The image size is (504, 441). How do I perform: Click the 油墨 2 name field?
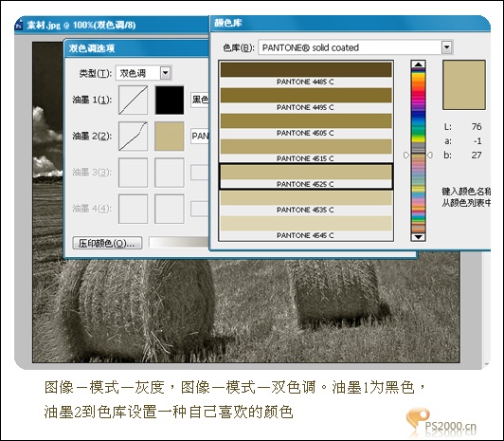(200, 136)
